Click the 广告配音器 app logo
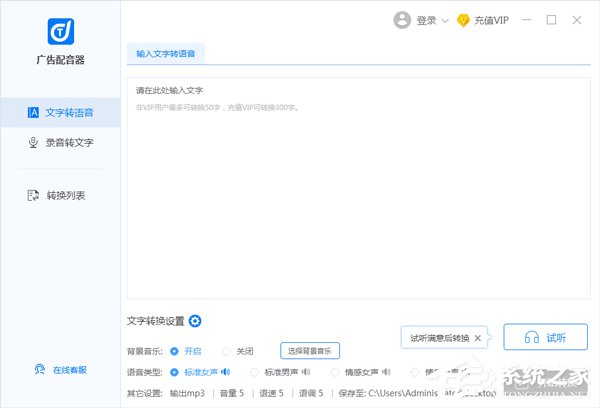Screen dimensions: 600x408 pyautogui.click(x=60, y=31)
